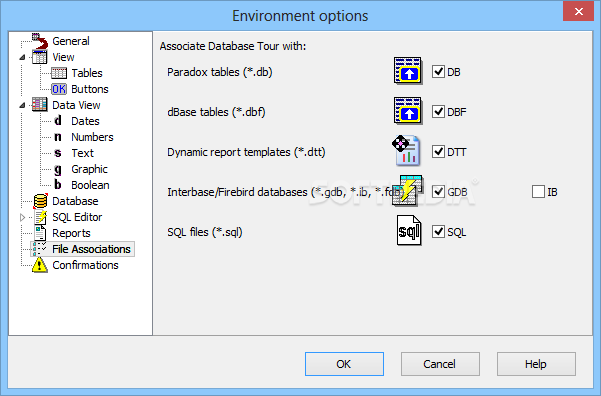This screenshot has width=601, height=396.
Task: Click the SQL Editor lightning icon
Action: [x=40, y=217]
